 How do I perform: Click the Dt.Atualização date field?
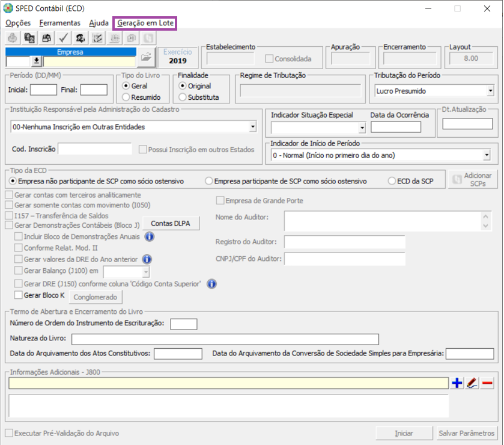(467, 124)
